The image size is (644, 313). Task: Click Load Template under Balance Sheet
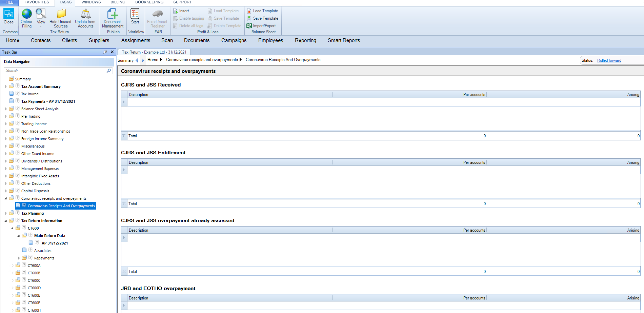262,11
